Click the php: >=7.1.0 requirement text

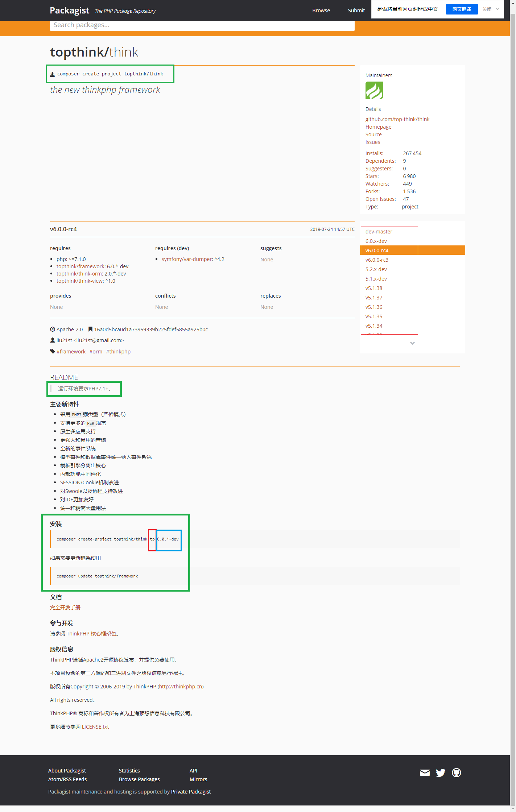[71, 259]
